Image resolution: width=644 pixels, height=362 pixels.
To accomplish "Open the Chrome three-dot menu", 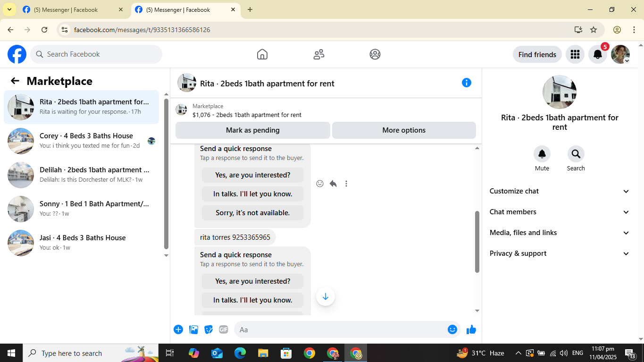I will coord(634,30).
